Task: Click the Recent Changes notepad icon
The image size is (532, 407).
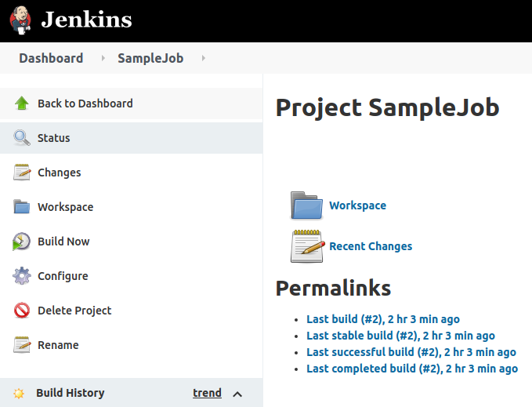Action: [306, 246]
